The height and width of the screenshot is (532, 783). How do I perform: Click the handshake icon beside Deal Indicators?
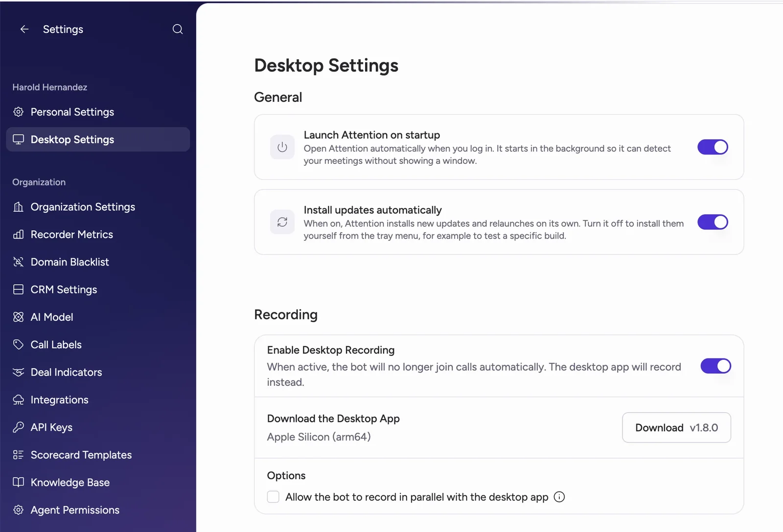pyautogui.click(x=18, y=372)
